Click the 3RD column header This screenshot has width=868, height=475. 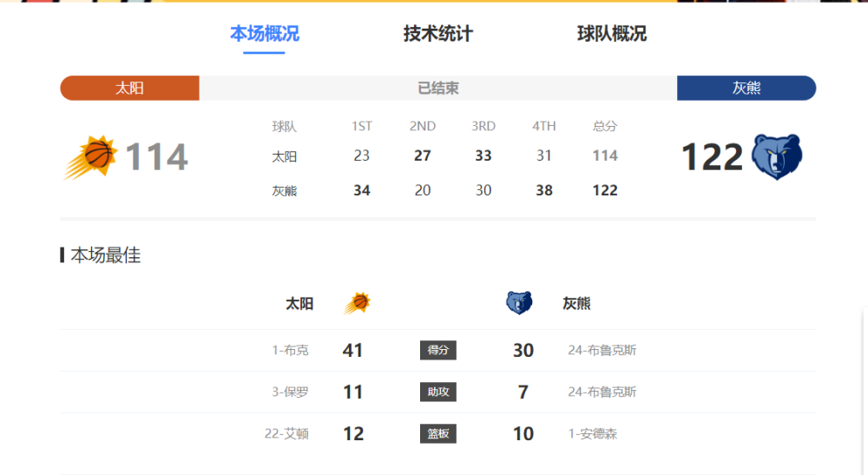point(483,126)
